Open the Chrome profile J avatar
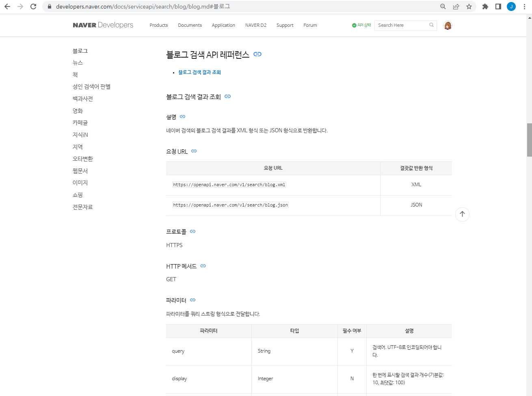The width and height of the screenshot is (532, 396). coord(511,6)
